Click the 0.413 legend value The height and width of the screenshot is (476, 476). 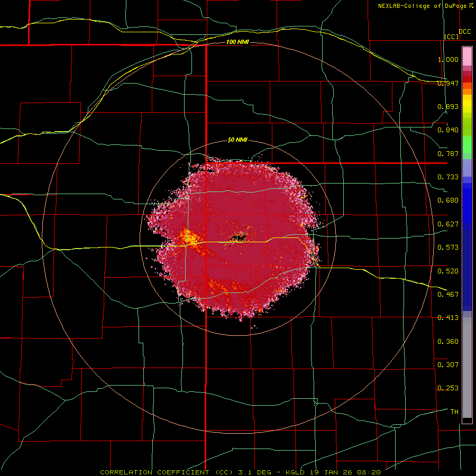[448, 318]
